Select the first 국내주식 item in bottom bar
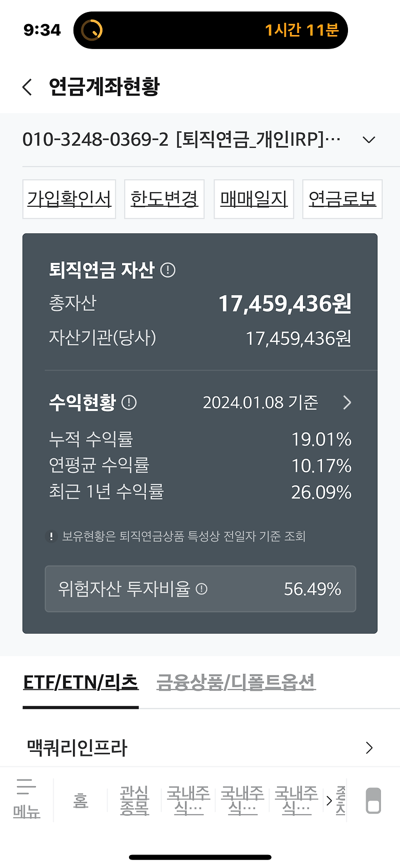Viewport: 400px width, 868px height. pyautogui.click(x=187, y=799)
